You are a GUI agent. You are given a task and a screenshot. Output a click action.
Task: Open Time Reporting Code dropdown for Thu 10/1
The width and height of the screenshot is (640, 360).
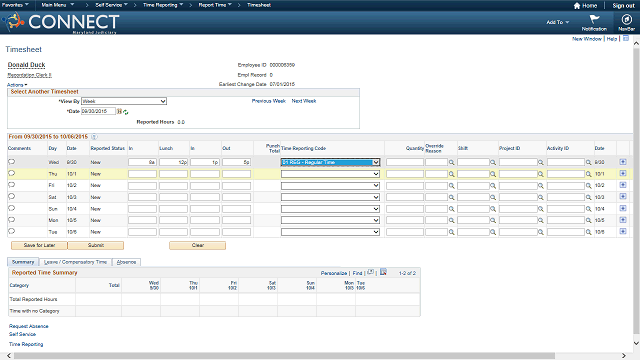(330, 174)
